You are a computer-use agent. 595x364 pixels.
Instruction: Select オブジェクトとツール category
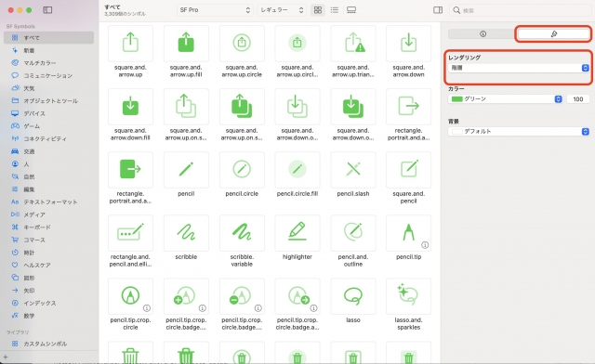[x=49, y=101]
